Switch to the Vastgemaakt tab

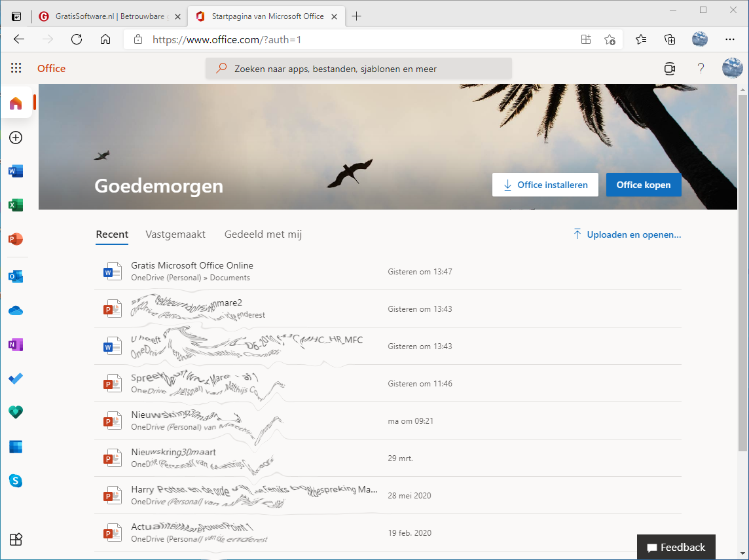pyautogui.click(x=175, y=234)
